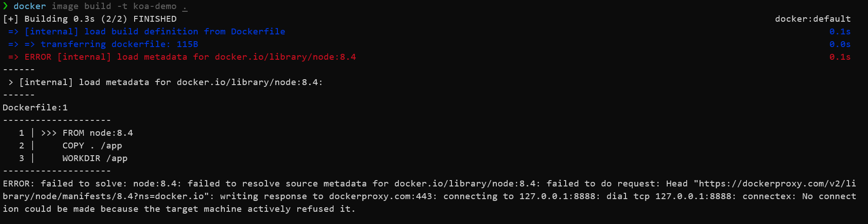
Task: Click the WORKDIR /app line
Action: [95, 158]
